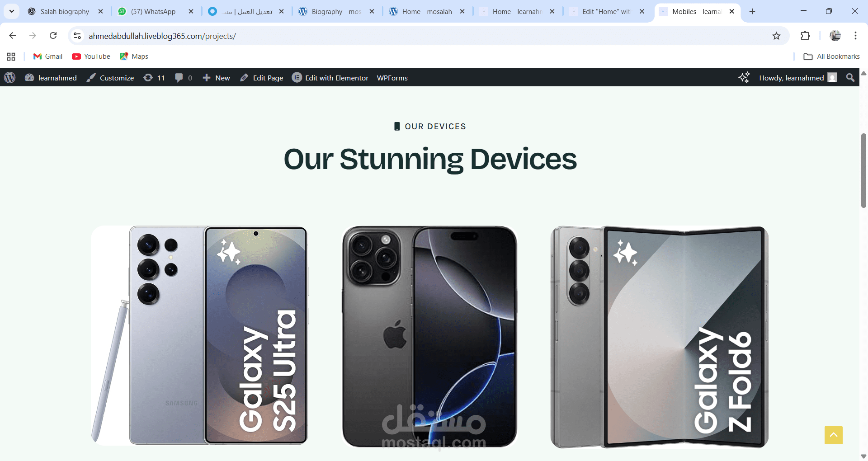
Task: Click Edit with Elementor
Action: tap(330, 78)
